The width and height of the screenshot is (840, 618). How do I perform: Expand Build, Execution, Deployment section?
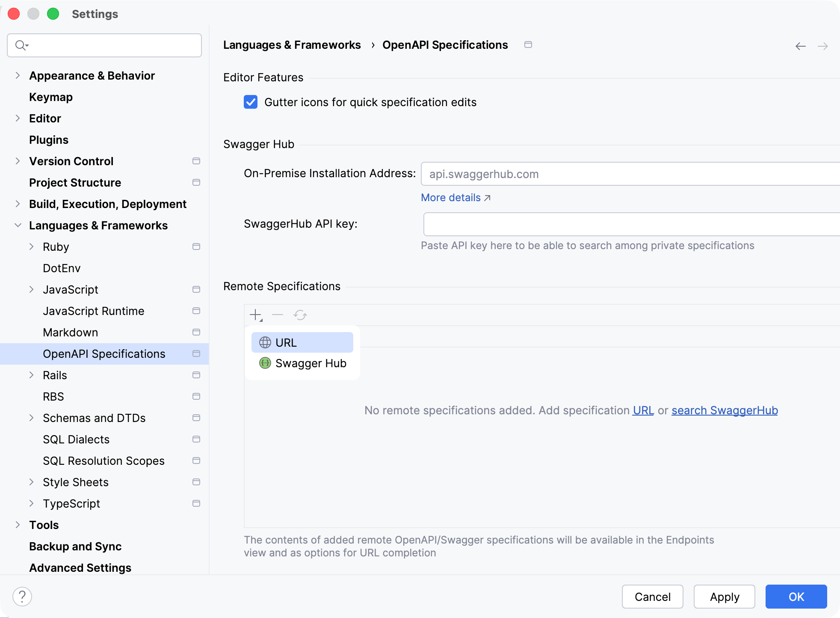click(x=18, y=204)
